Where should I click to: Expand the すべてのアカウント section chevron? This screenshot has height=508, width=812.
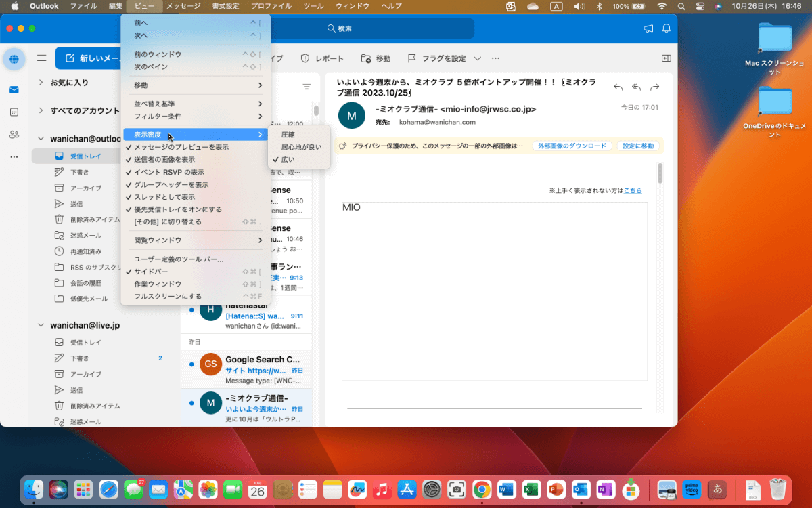tap(41, 110)
